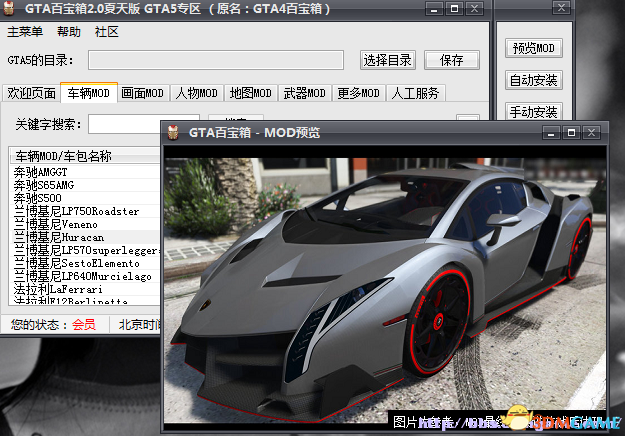Image resolution: width=625 pixels, height=436 pixels.
Task: Select 兰博基尼Huracan list entry
Action: [86, 237]
